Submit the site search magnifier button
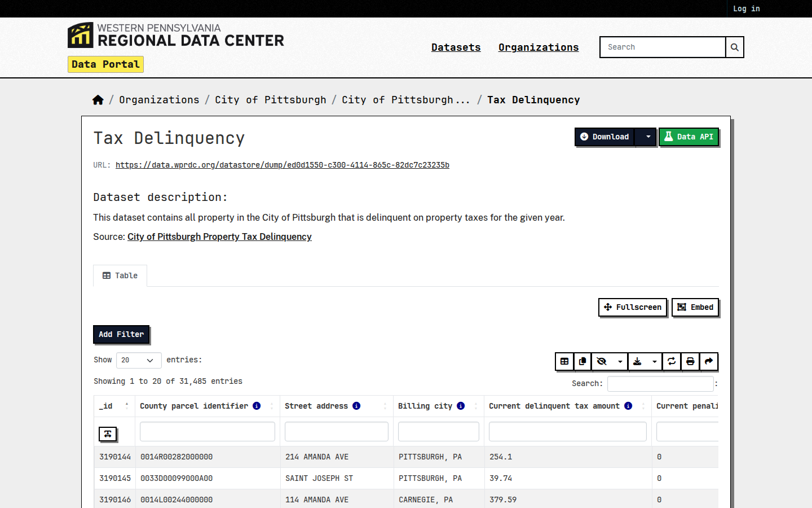The height and width of the screenshot is (508, 812). tap(735, 47)
